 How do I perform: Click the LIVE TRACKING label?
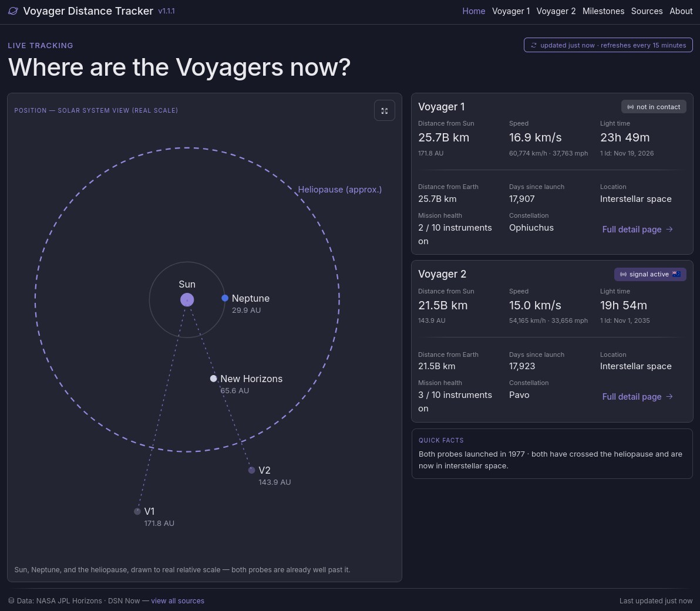pyautogui.click(x=40, y=46)
